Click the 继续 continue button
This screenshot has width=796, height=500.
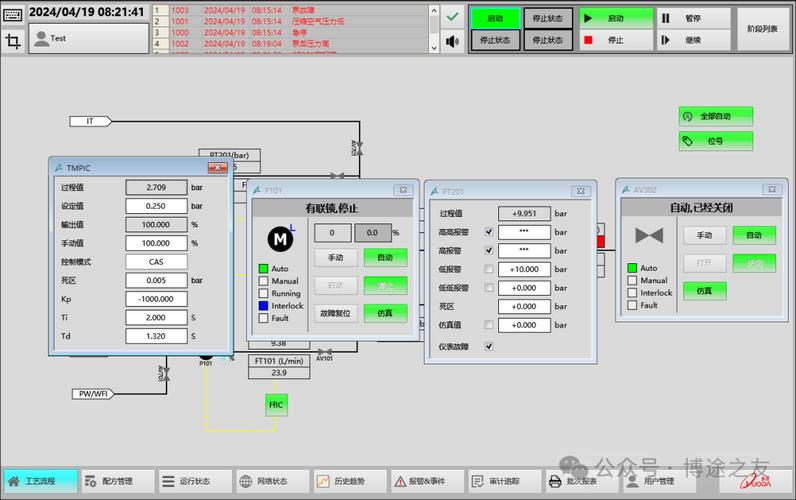point(693,40)
